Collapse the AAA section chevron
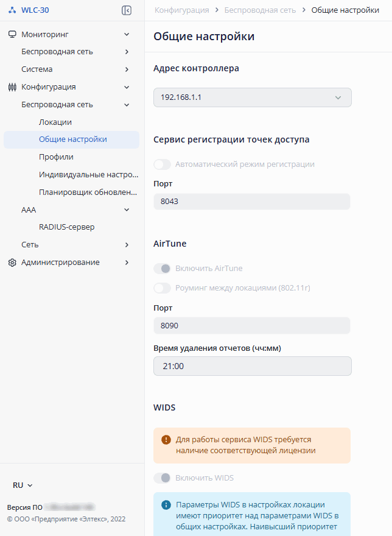Image resolution: width=392 pixels, height=536 pixels. coord(127,210)
